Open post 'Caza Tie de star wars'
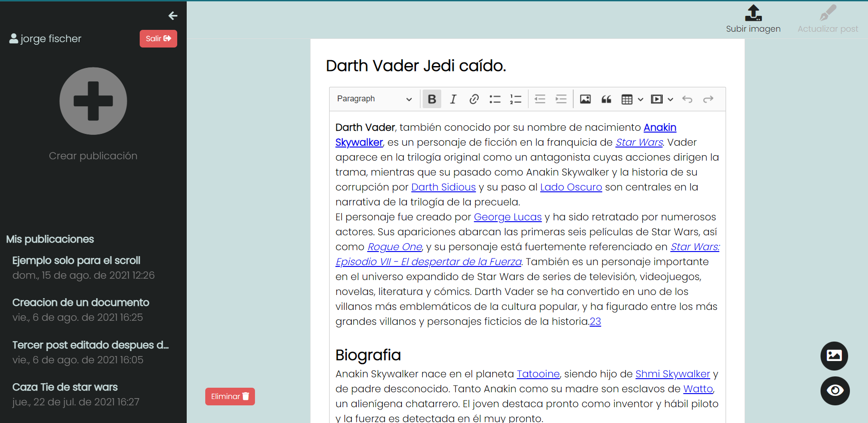This screenshot has height=423, width=868. 65,387
